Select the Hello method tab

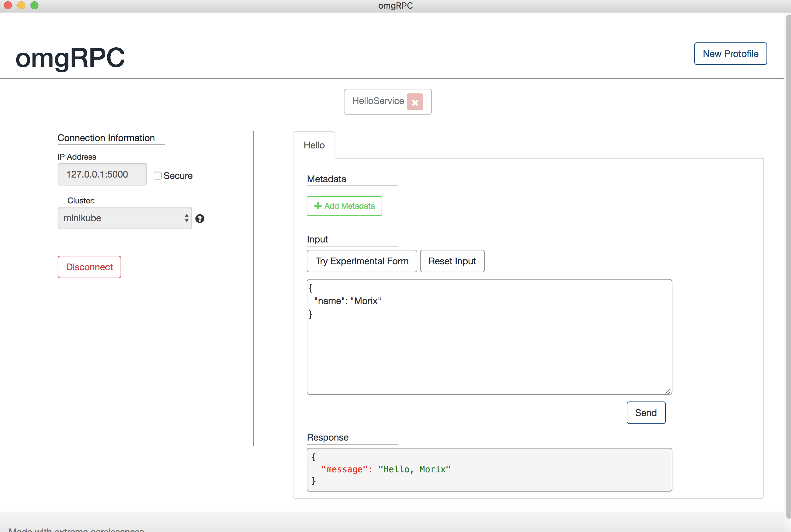tap(314, 145)
